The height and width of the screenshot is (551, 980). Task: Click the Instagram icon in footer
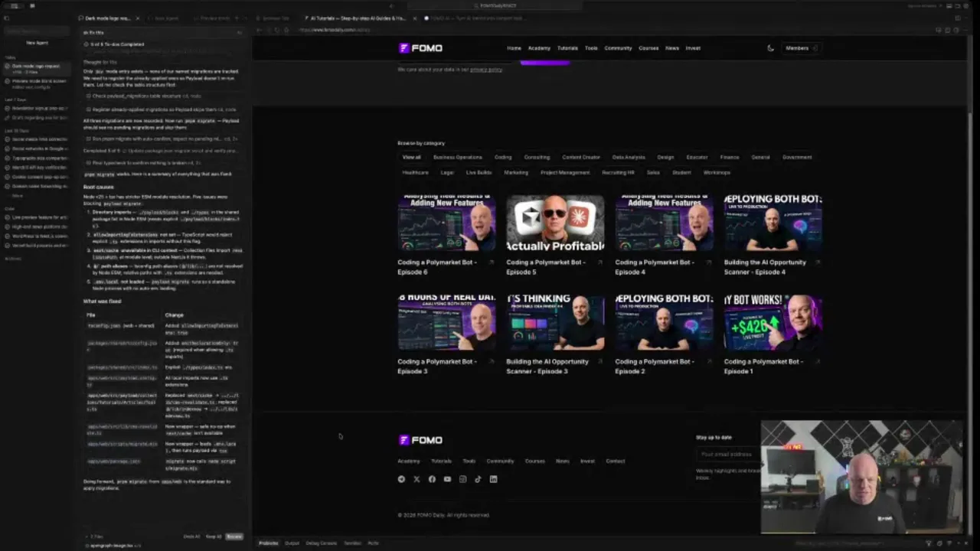click(x=462, y=479)
